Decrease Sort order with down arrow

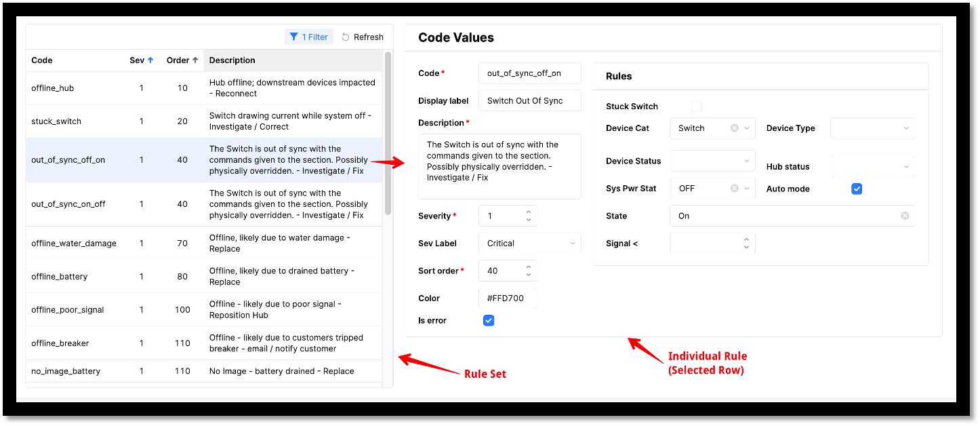(x=529, y=275)
